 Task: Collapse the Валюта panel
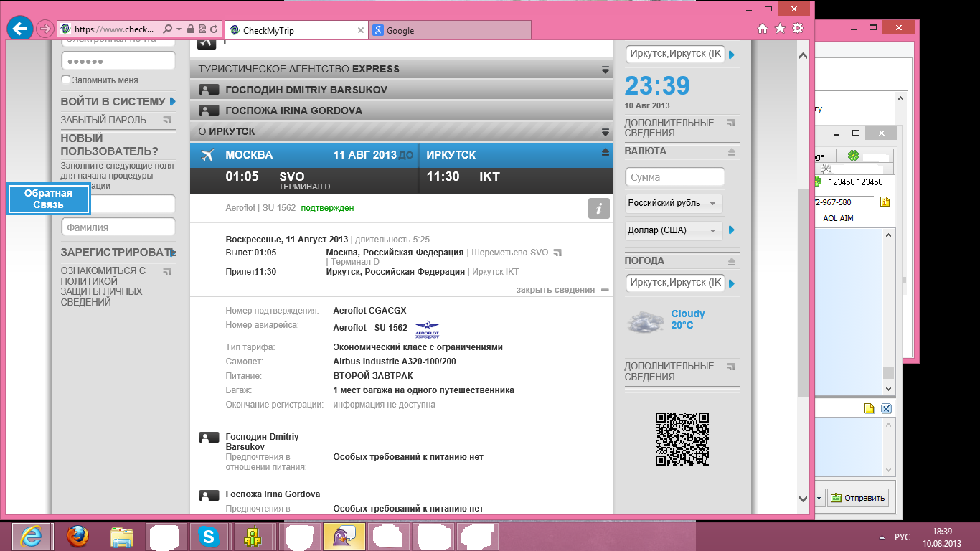point(732,152)
